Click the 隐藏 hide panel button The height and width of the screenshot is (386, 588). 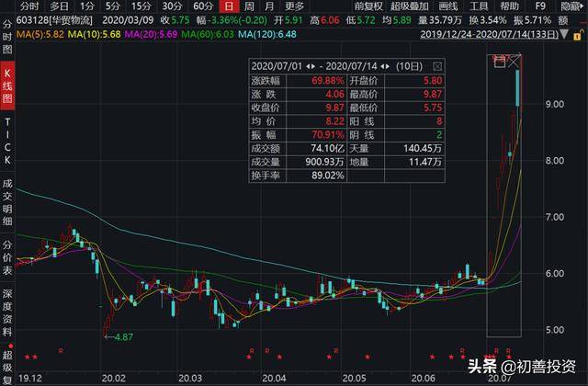(571, 6)
